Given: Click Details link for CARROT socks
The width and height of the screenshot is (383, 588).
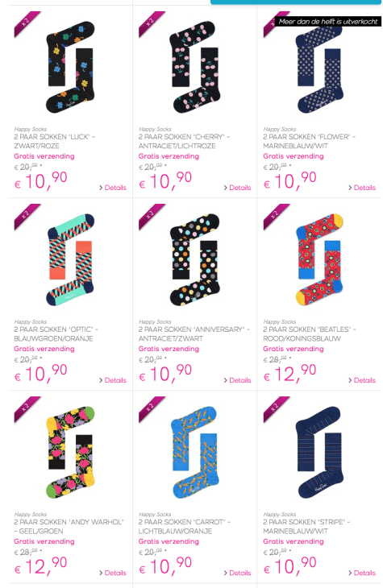Looking at the screenshot, I should point(237,573).
